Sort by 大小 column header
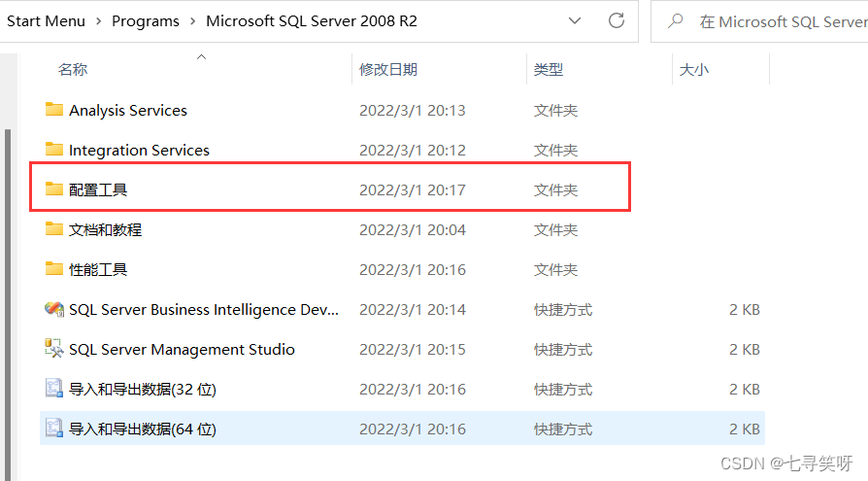This screenshot has width=868, height=481. tap(693, 69)
